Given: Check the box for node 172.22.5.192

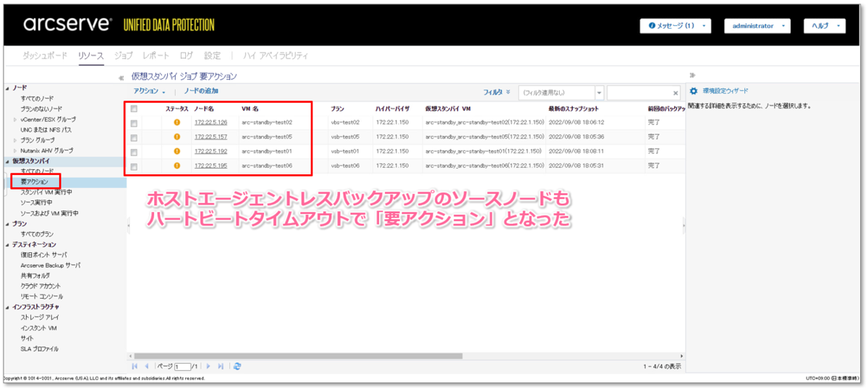Looking at the screenshot, I should pos(134,152).
